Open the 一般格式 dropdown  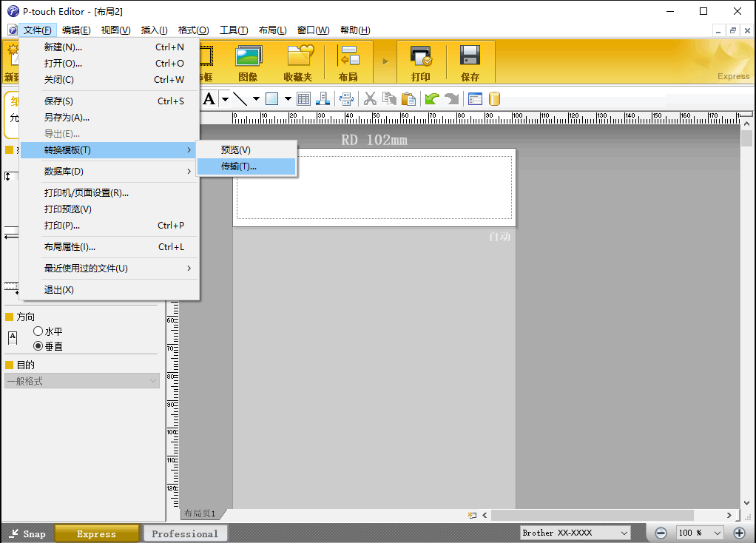tap(82, 381)
